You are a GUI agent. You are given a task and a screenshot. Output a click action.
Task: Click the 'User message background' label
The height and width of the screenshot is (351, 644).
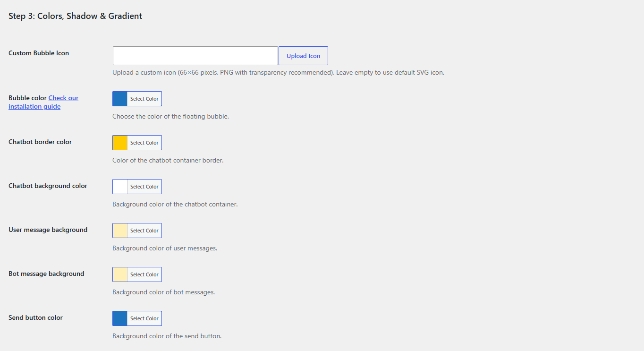pyautogui.click(x=48, y=230)
